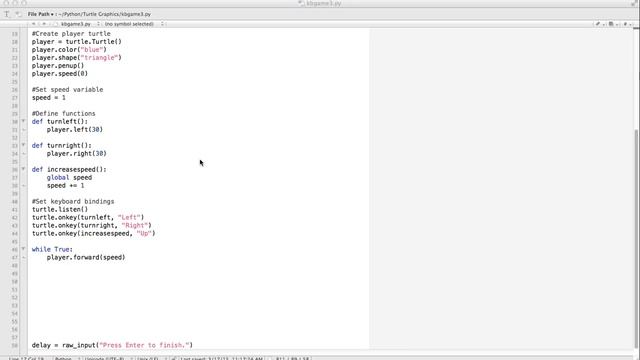Image resolution: width=640 pixels, height=360 pixels.
Task: Click the 'def turnright():' line
Action: tap(62, 145)
